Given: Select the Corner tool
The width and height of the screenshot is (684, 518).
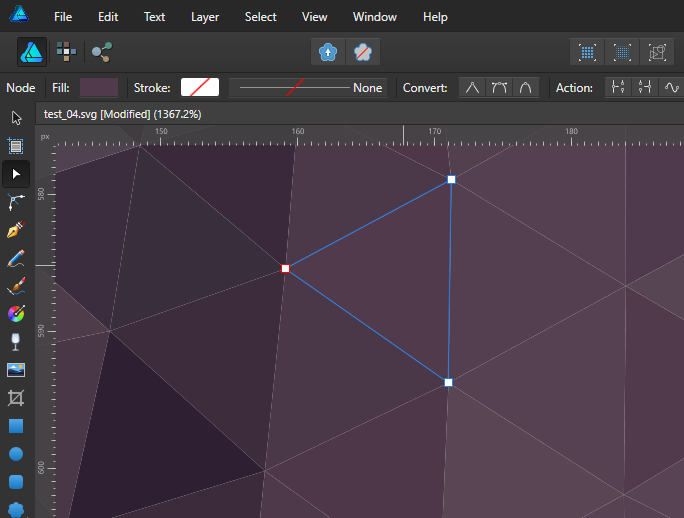Looking at the screenshot, I should point(16,202).
